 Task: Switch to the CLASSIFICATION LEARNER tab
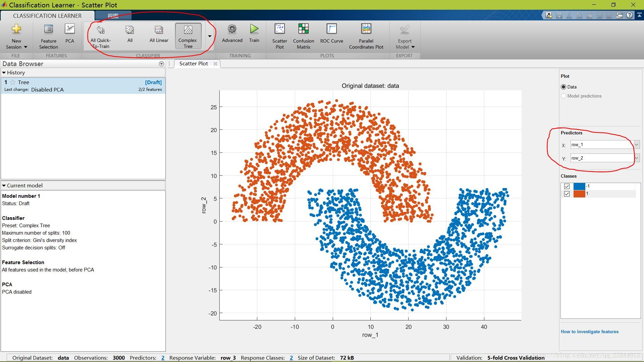tap(47, 16)
